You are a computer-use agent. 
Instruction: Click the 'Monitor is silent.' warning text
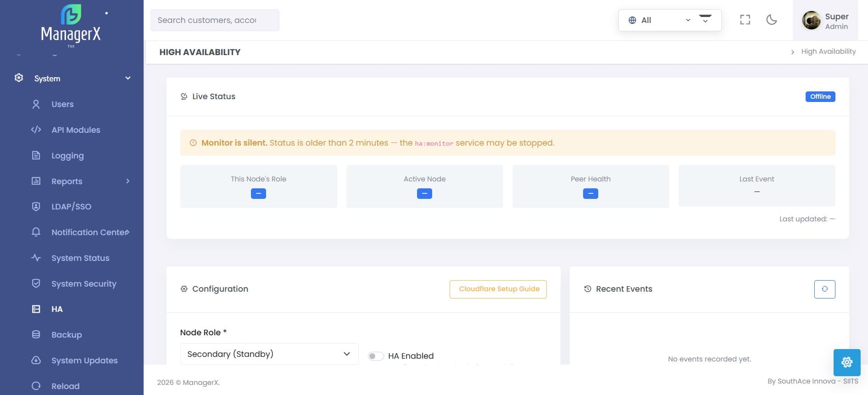(234, 143)
